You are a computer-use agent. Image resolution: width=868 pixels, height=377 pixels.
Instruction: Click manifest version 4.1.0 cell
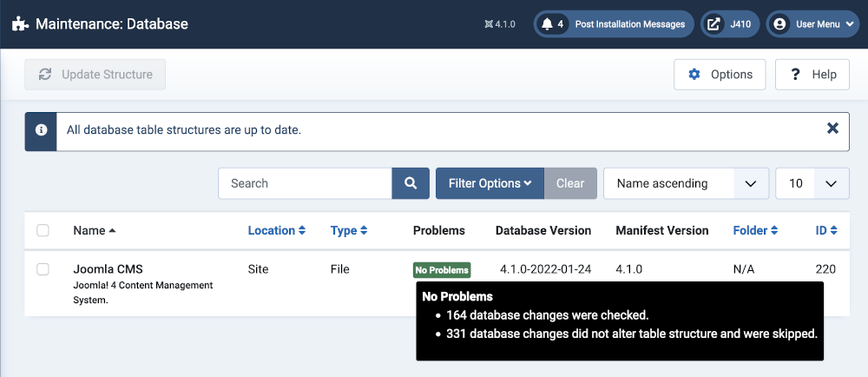628,269
